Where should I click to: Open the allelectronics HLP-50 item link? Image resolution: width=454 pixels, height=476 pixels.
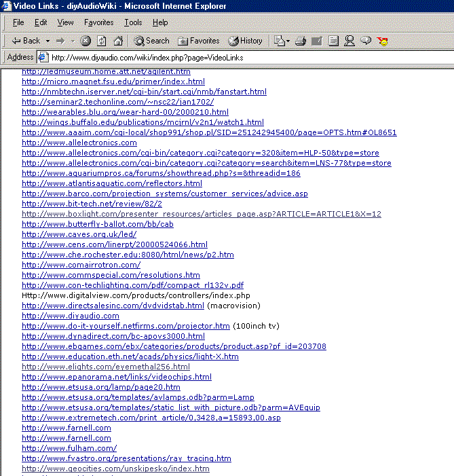200,153
